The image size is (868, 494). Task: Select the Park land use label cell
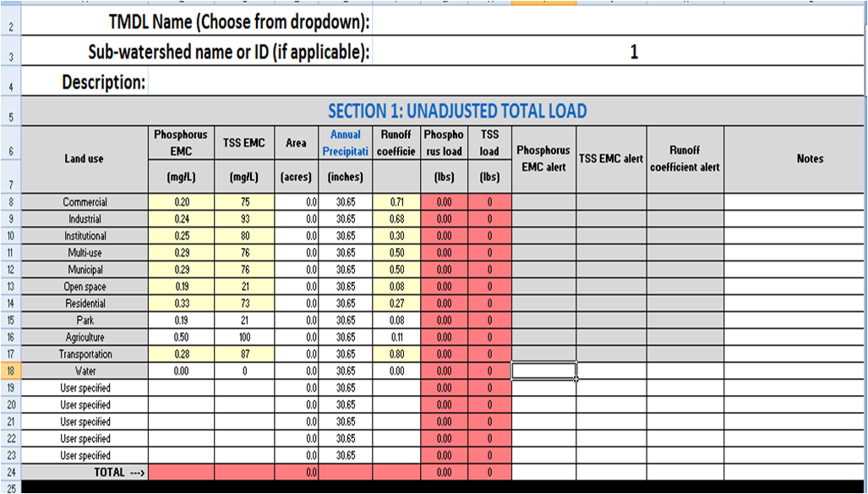click(84, 320)
